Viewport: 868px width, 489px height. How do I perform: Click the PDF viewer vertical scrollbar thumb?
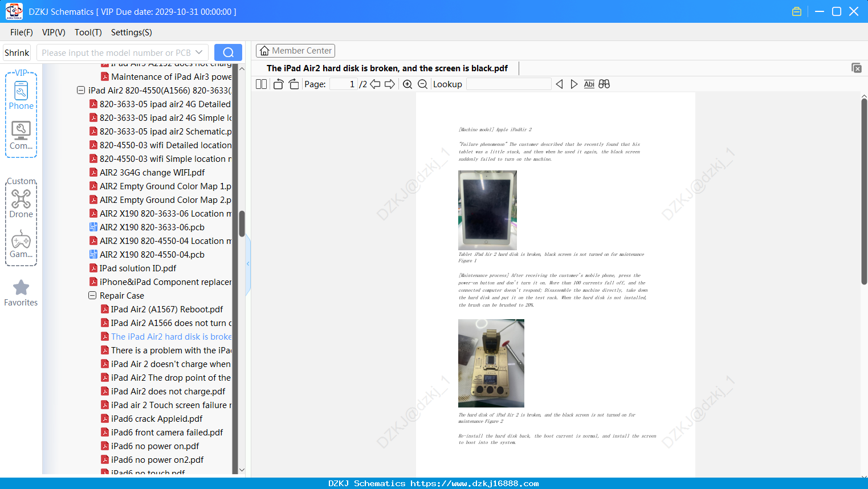coord(864,191)
